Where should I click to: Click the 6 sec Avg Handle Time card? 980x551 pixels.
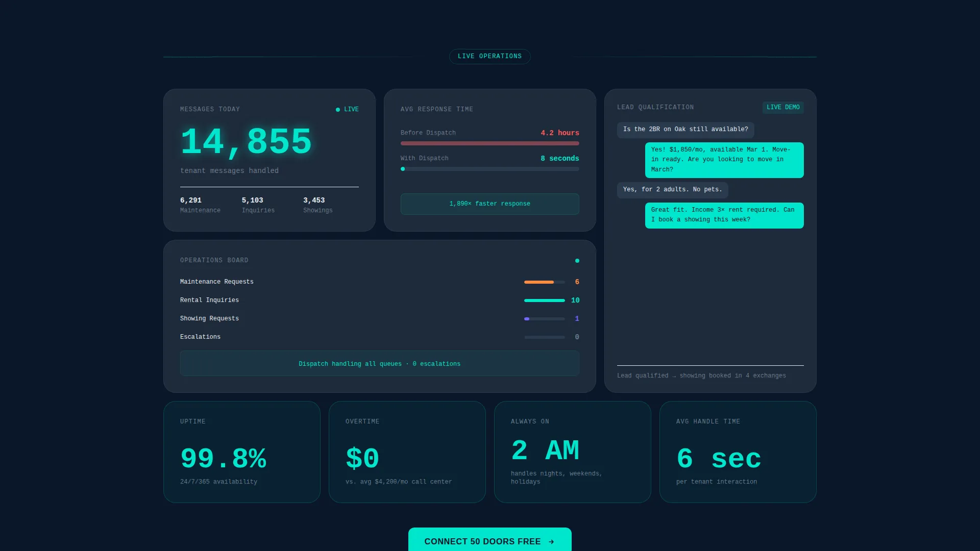(x=738, y=452)
